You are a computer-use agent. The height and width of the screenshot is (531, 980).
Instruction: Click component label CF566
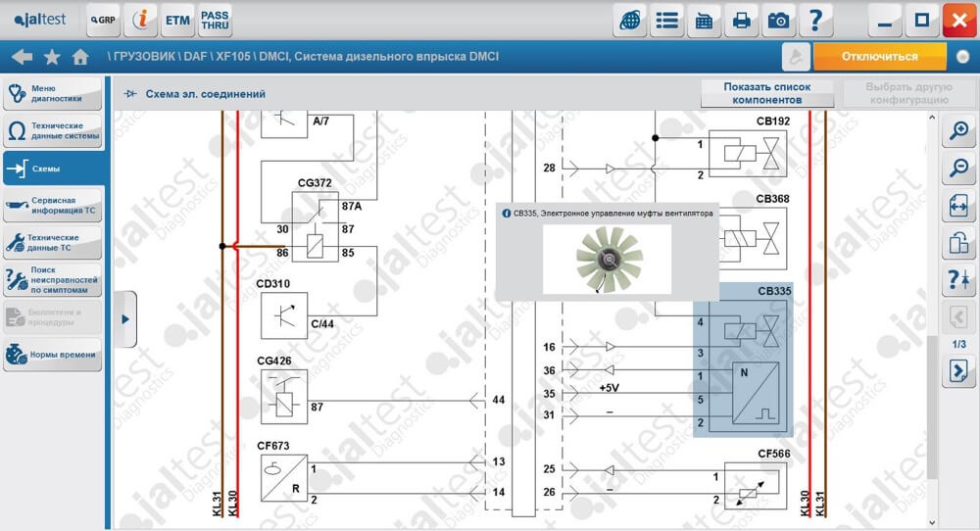(774, 454)
